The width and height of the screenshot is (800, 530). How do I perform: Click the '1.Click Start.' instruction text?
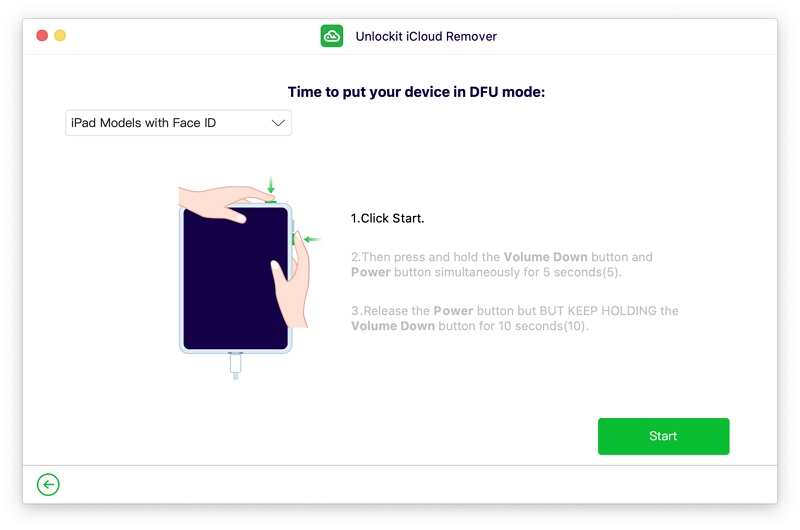387,218
